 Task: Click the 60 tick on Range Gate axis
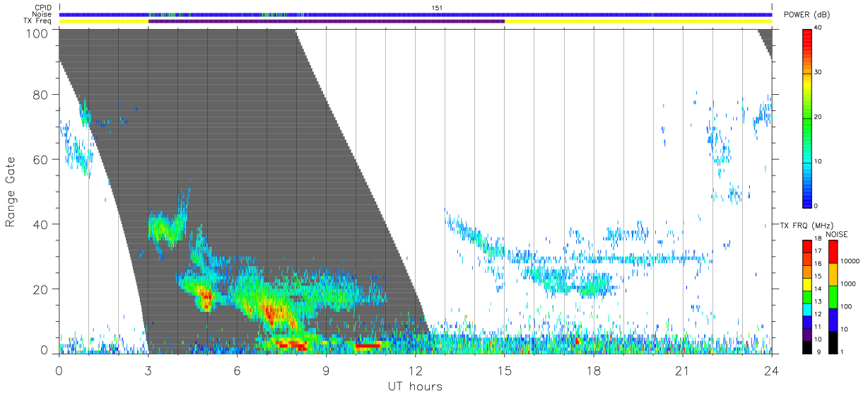[x=42, y=160]
